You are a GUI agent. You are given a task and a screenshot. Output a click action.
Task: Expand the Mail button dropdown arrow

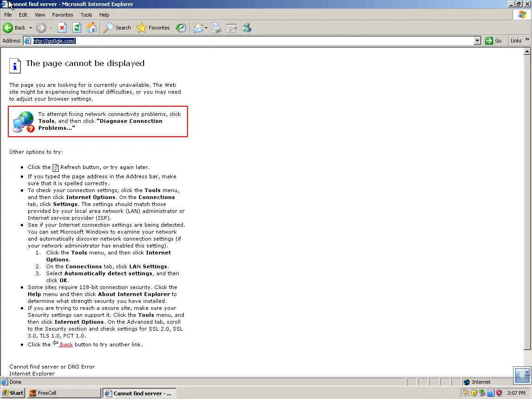[206, 28]
